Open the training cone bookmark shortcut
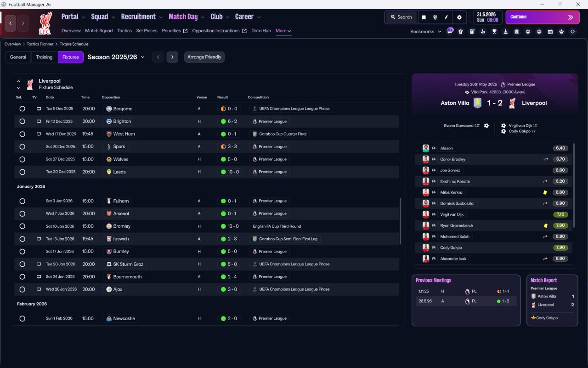 505,32
